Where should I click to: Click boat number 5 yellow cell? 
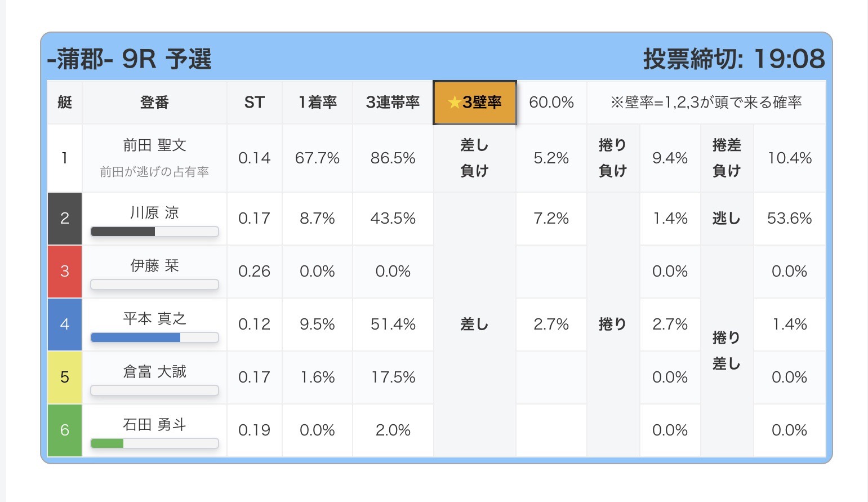click(x=65, y=377)
